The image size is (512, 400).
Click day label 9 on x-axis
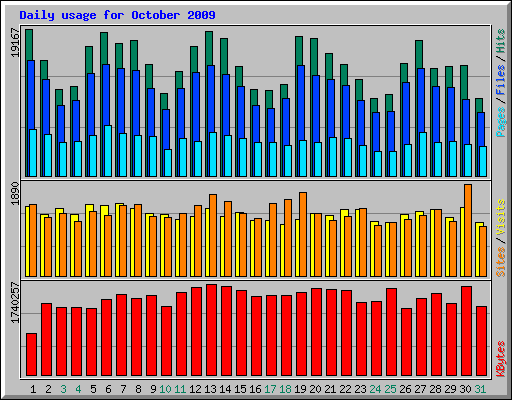tap(153, 389)
